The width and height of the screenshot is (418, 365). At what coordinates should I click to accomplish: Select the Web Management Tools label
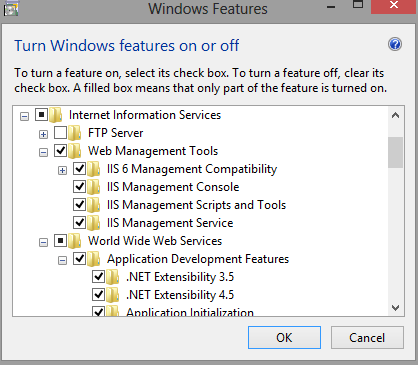coord(153,151)
